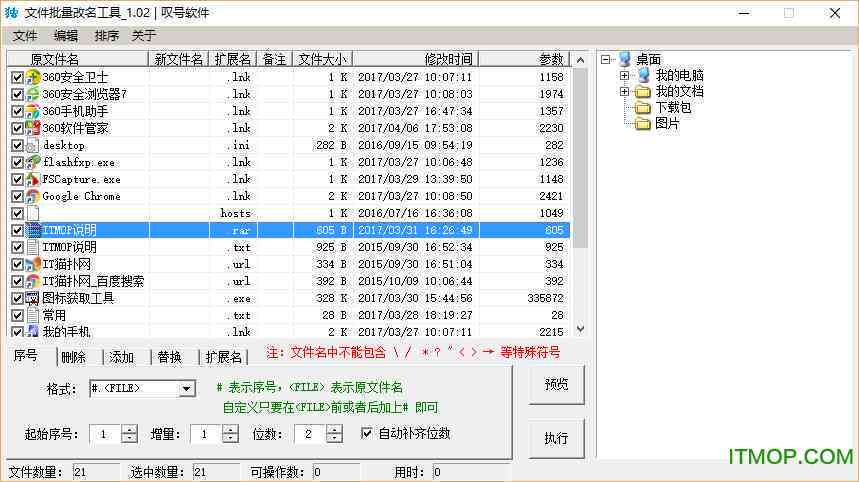This screenshot has height=482, width=859.
Task: Click the 我的手机 shortcut icon
Action: click(33, 331)
